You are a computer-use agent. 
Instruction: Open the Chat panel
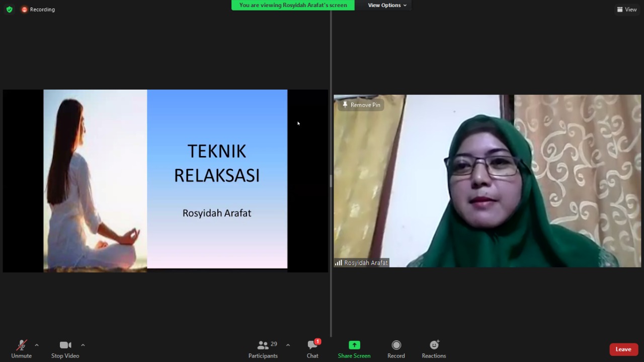312,349
